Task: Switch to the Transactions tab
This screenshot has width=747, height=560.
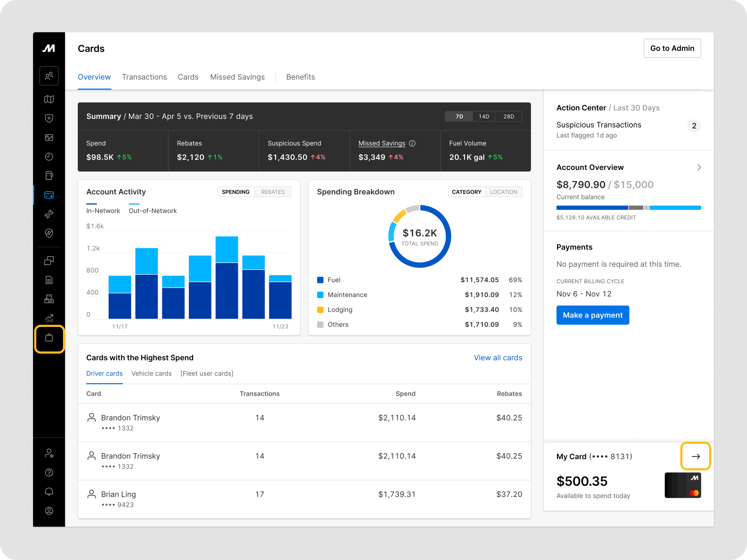Action: point(144,77)
